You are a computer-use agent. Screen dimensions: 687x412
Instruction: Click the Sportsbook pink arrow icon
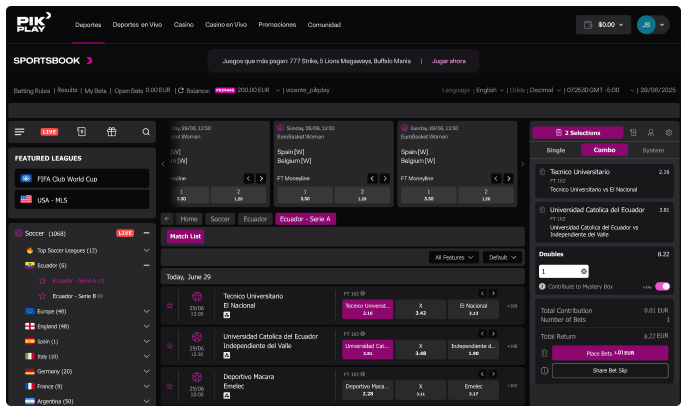coord(89,60)
